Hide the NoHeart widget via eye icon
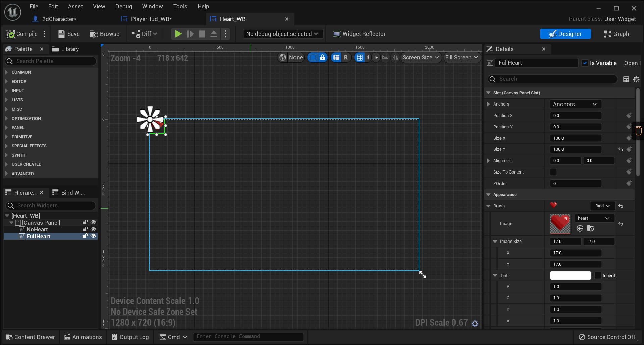The height and width of the screenshot is (345, 644). coord(93,229)
